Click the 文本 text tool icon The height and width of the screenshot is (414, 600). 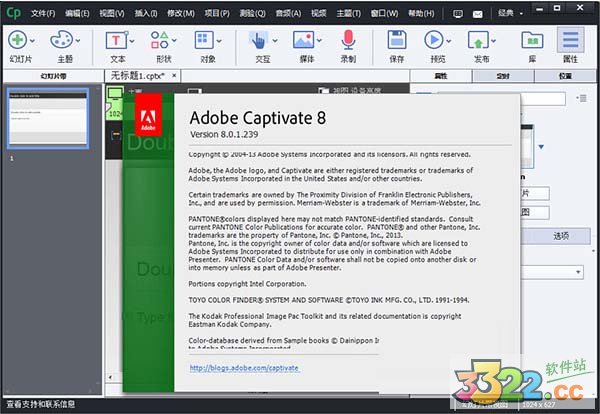click(116, 40)
